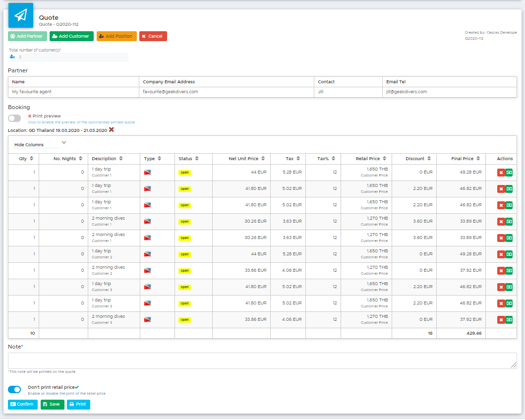Delete Customer 2's 2 morning dives row
The height and width of the screenshot is (420, 525).
pos(501,271)
